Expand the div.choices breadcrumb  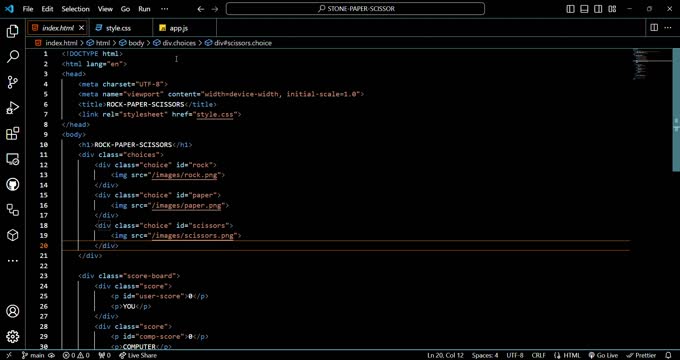click(174, 43)
